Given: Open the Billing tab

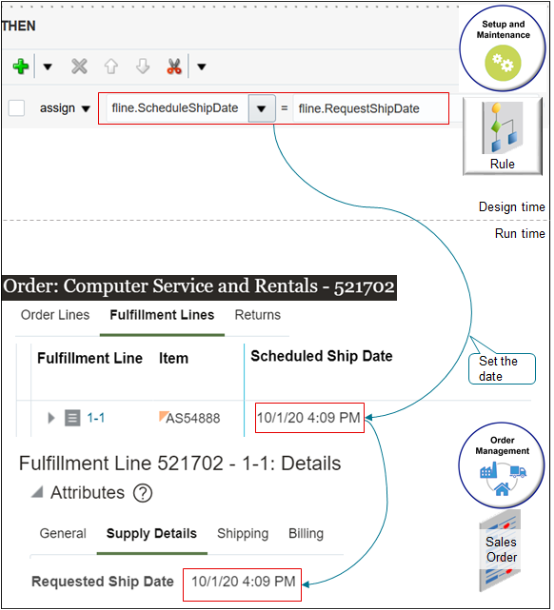Looking at the screenshot, I should [x=306, y=533].
